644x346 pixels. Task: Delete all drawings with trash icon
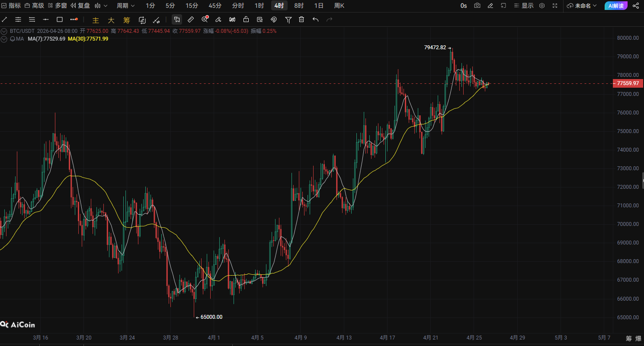coord(301,19)
